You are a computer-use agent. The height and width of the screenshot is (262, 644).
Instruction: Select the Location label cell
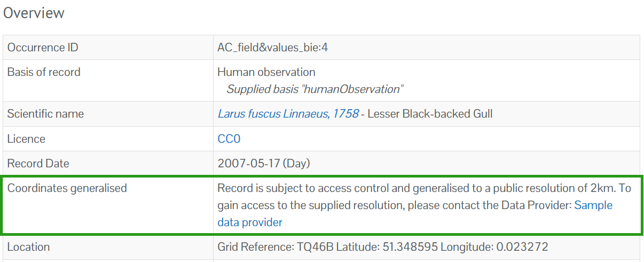[108, 247]
